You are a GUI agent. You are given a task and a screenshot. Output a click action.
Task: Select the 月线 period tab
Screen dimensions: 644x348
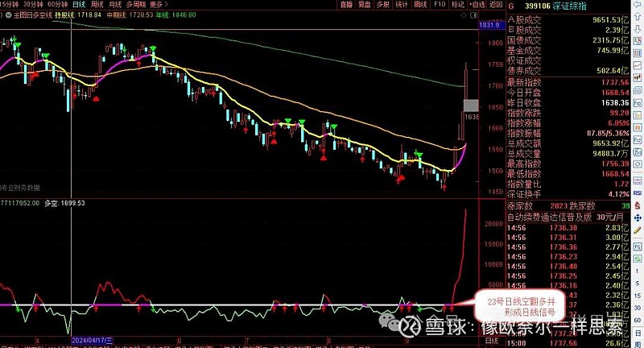(x=115, y=5)
